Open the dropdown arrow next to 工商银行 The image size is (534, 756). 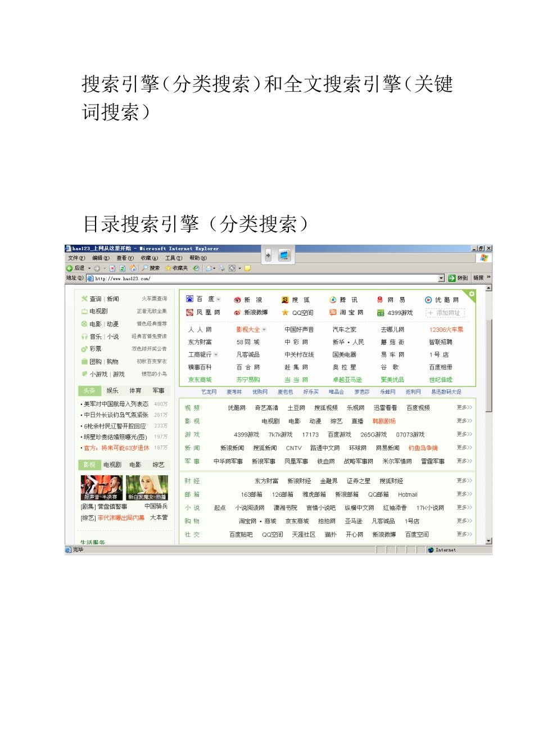tap(216, 355)
